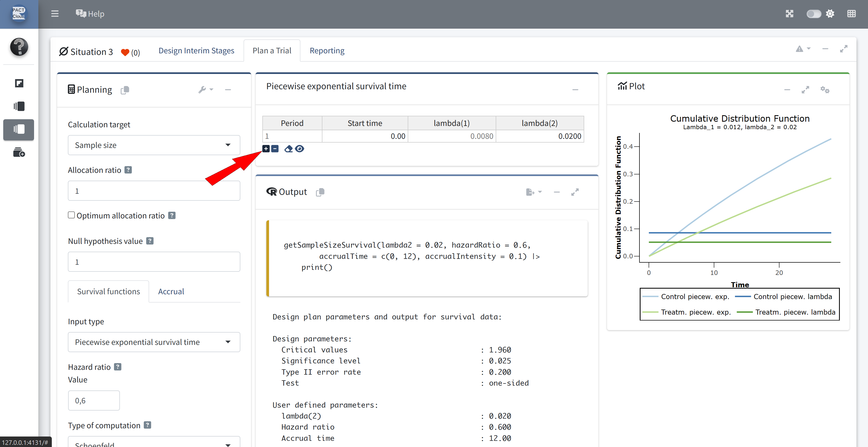Click the Hazard ratio value field

tap(94, 401)
